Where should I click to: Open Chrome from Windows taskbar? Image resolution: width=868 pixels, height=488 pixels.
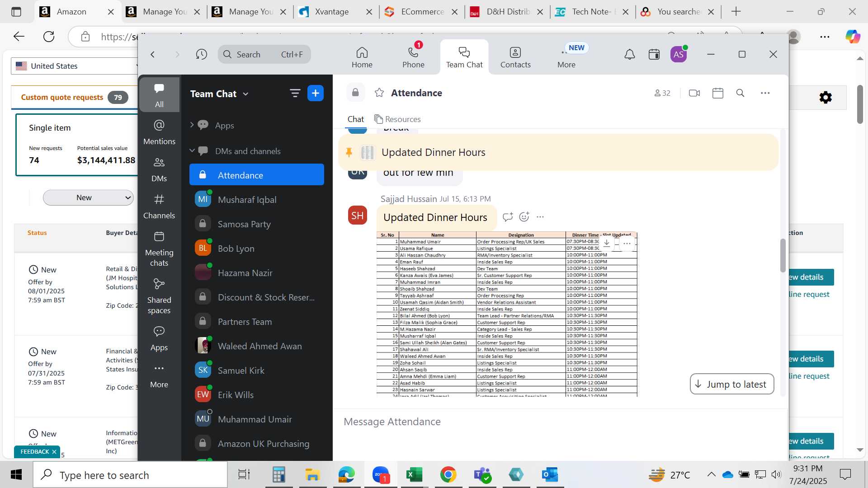pyautogui.click(x=448, y=475)
